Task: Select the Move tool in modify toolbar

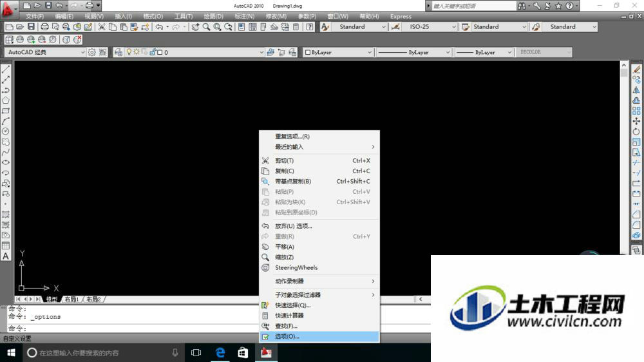Action: (x=637, y=121)
